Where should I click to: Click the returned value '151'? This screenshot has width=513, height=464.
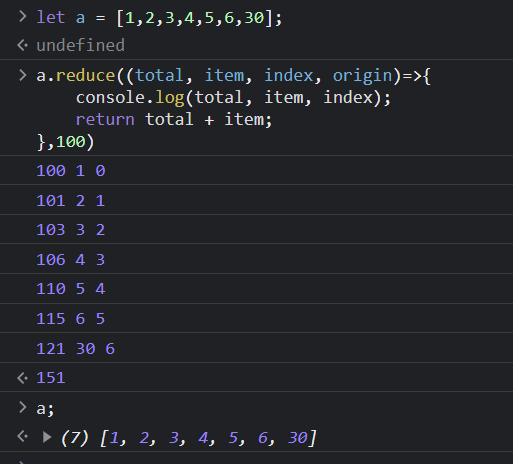[x=51, y=378]
